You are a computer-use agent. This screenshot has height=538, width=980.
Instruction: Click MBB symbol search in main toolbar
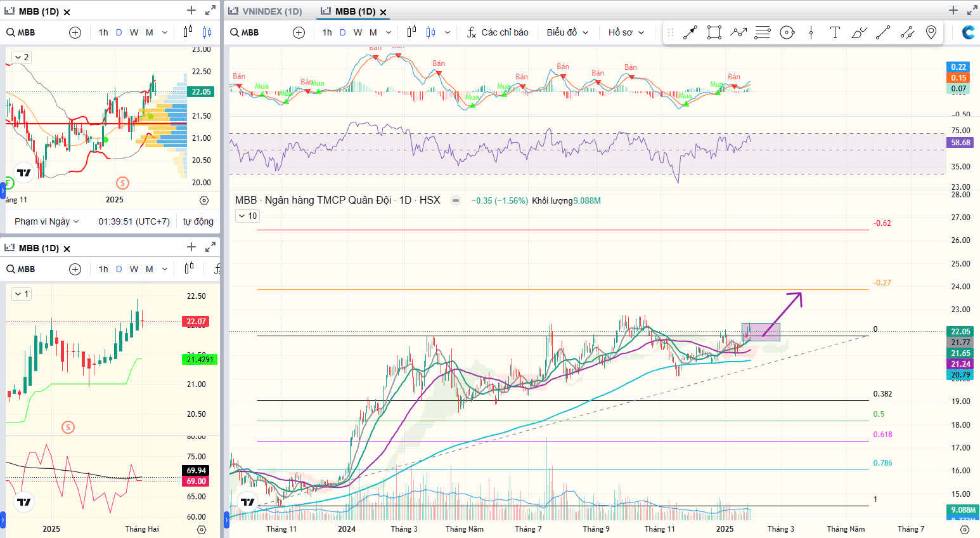[245, 32]
